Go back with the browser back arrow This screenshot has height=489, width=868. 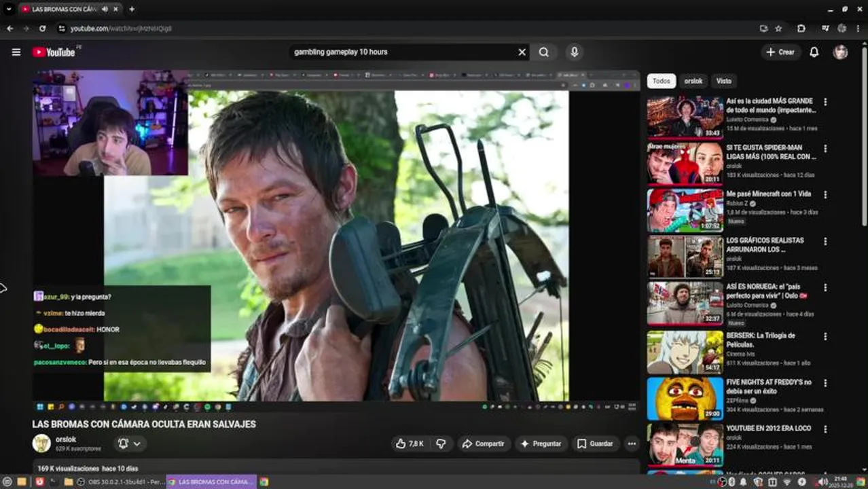click(x=10, y=29)
